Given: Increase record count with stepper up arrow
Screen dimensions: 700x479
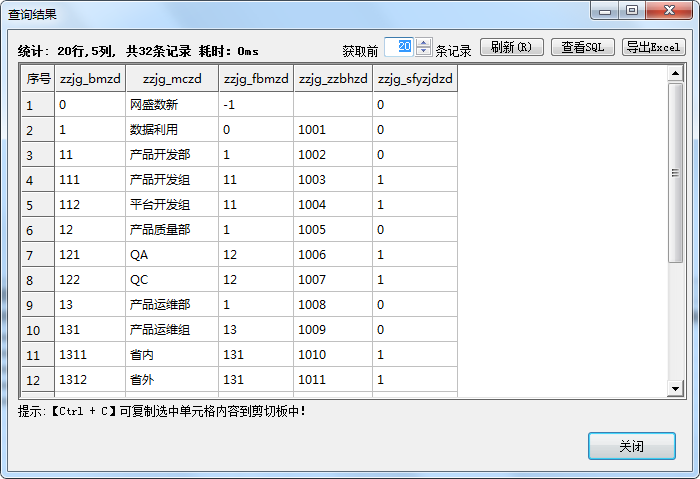Looking at the screenshot, I should (x=424, y=43).
